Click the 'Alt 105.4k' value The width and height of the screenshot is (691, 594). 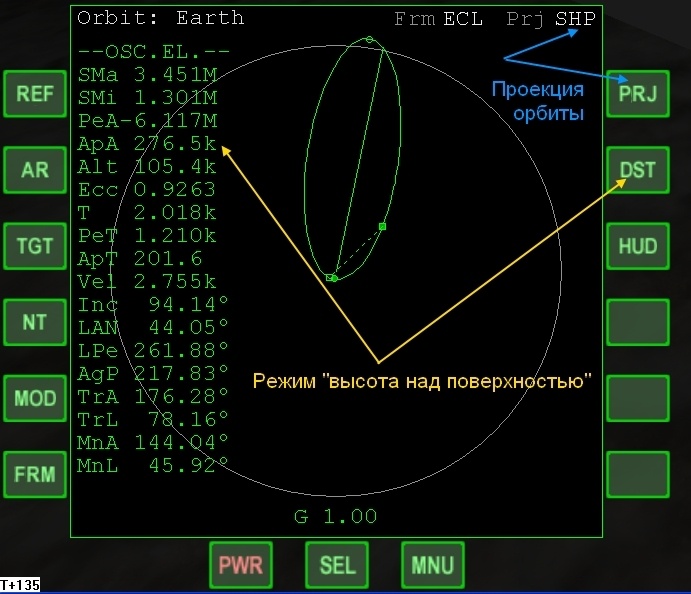pos(147,167)
